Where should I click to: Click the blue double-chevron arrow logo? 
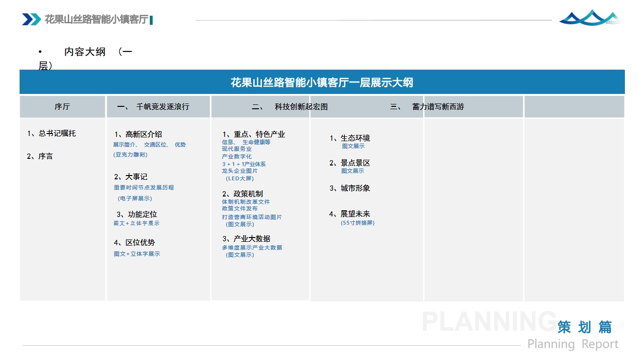pos(31,20)
